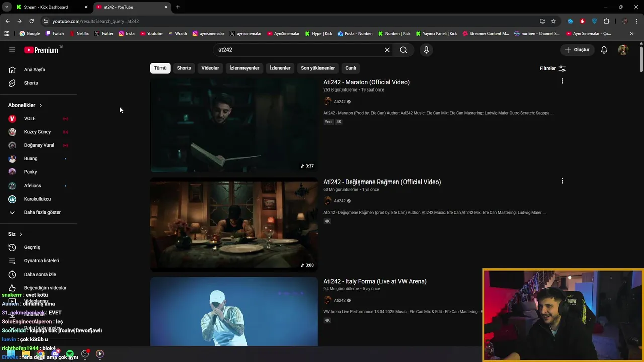
Task: Open the Filtreler filter options
Action: coord(552,68)
